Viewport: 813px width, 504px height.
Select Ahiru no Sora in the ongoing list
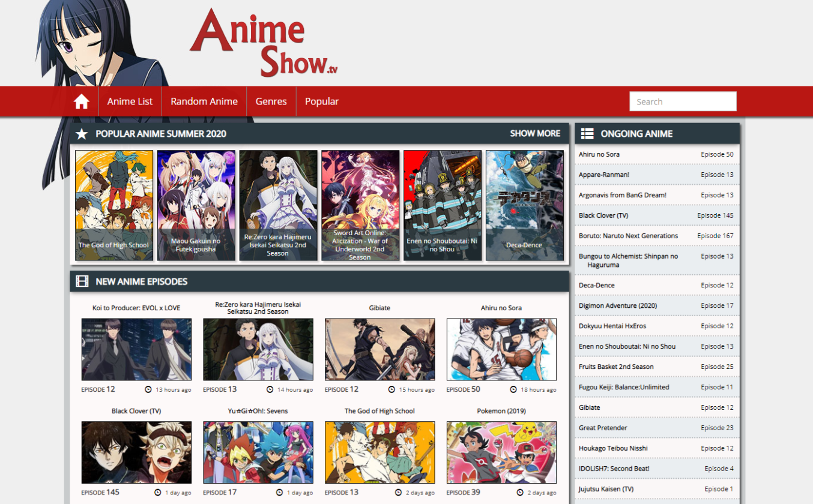click(x=599, y=154)
